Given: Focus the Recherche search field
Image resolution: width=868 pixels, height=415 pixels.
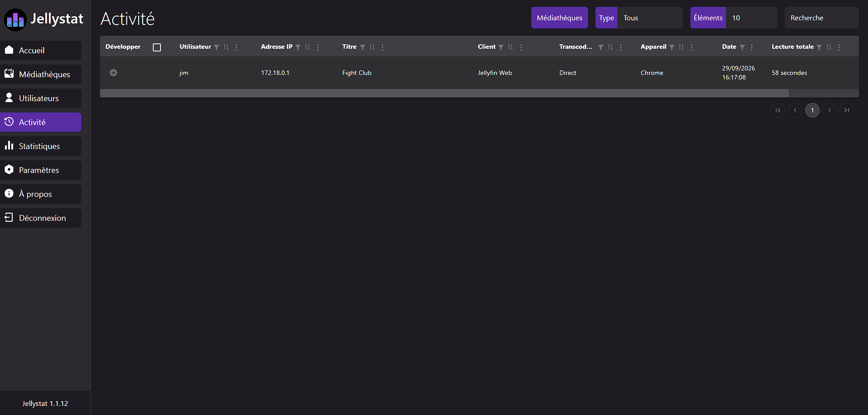Looking at the screenshot, I should (821, 18).
